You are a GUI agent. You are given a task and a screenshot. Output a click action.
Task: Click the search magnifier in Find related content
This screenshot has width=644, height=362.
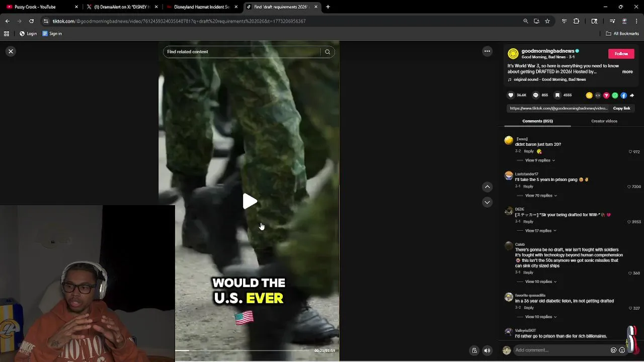click(328, 52)
